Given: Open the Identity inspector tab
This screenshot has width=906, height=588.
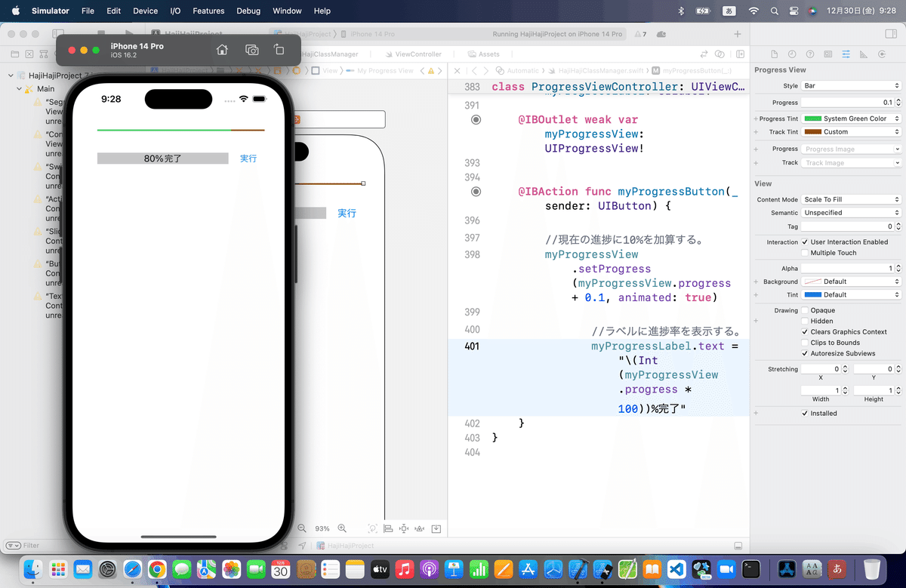Looking at the screenshot, I should click(828, 54).
